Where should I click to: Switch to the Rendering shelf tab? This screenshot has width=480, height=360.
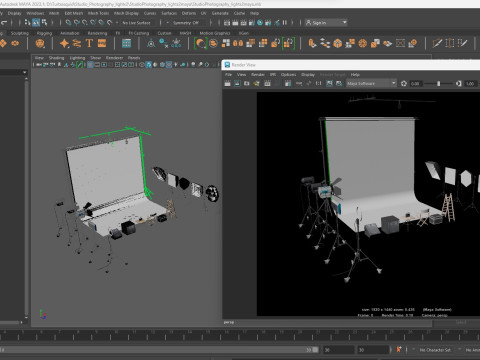97,33
